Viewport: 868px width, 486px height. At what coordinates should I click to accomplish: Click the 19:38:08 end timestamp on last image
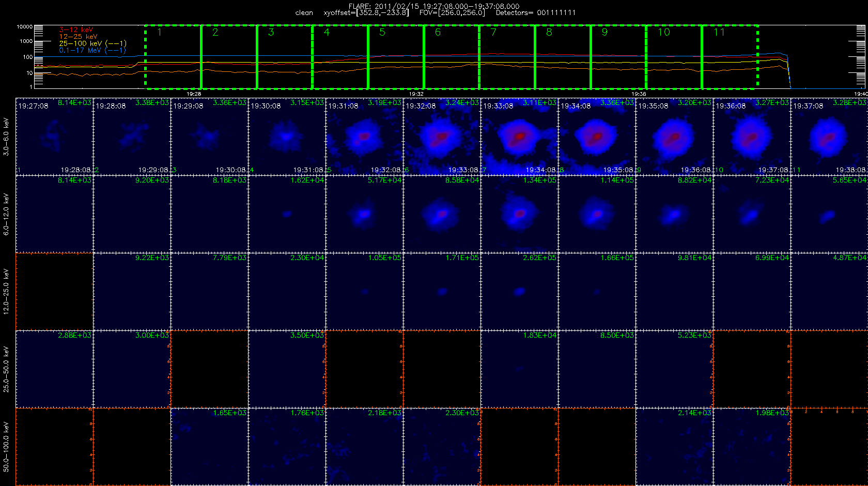coord(851,170)
